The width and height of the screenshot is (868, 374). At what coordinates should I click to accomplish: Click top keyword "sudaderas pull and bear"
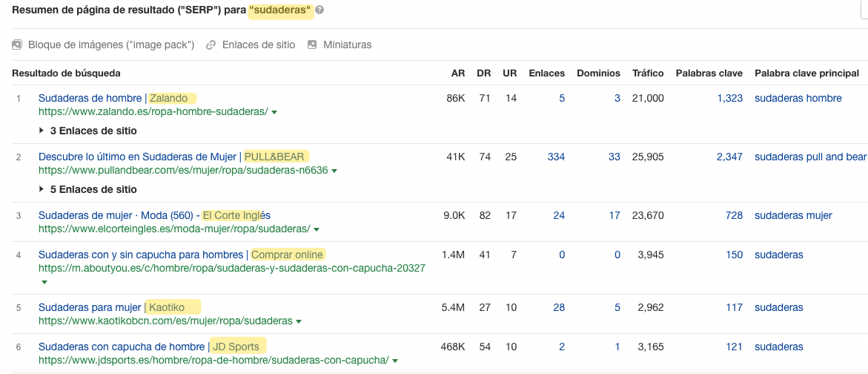810,157
